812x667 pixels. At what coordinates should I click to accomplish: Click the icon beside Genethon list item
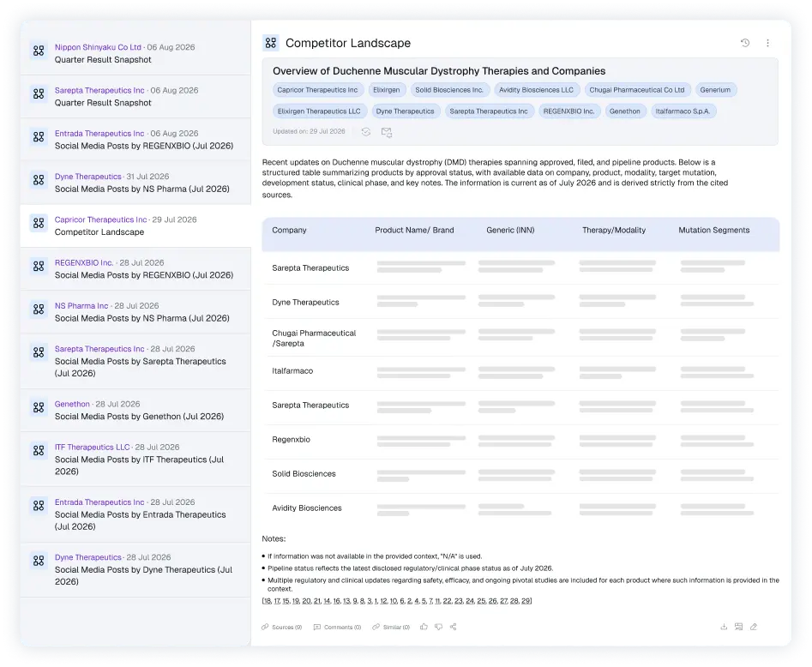coord(39,407)
